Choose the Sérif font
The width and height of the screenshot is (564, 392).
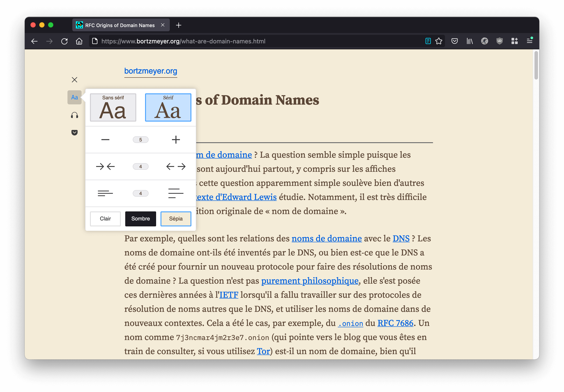[168, 107]
